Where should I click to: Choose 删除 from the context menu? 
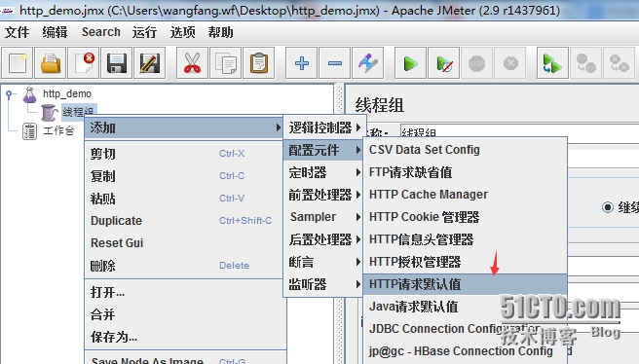[184, 266]
